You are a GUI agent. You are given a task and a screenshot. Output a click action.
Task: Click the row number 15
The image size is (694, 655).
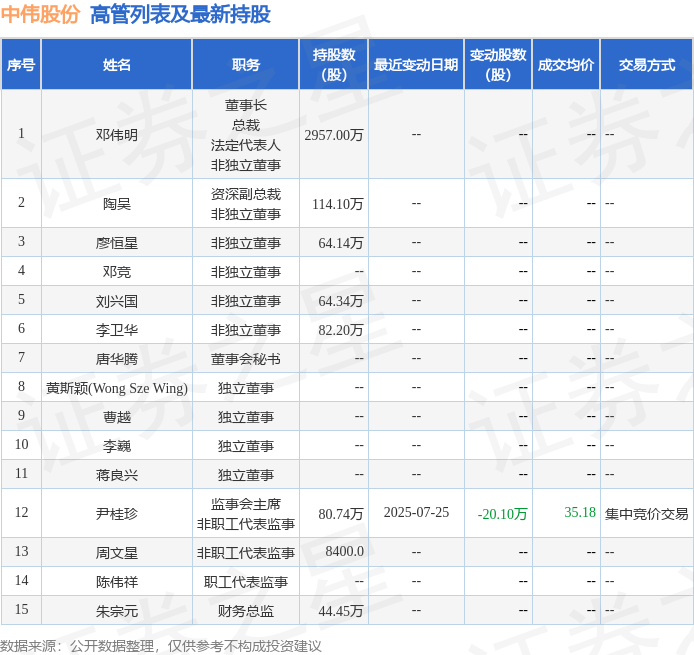pos(21,609)
